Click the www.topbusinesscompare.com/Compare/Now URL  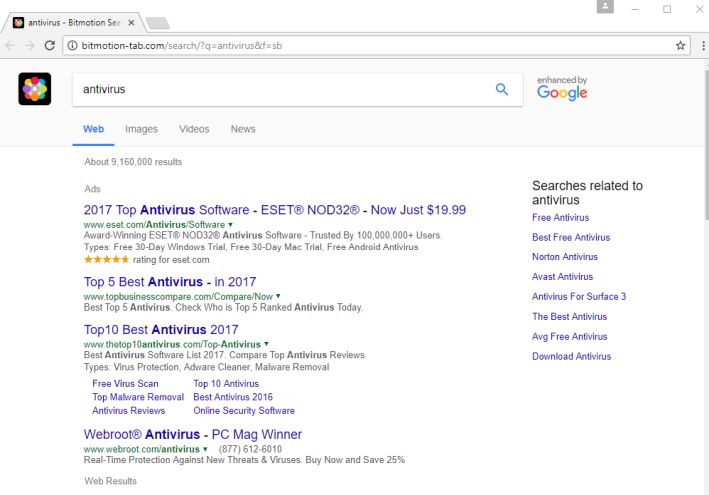[x=178, y=297]
